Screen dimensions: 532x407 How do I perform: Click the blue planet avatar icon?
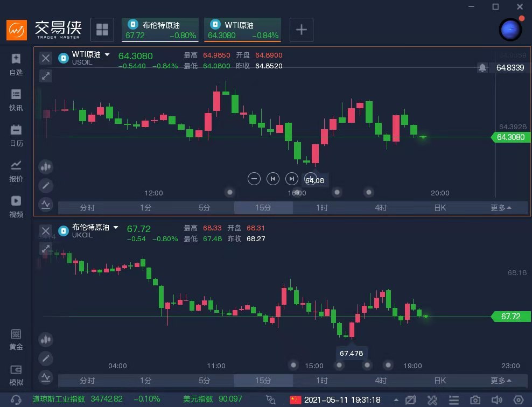[x=510, y=30]
